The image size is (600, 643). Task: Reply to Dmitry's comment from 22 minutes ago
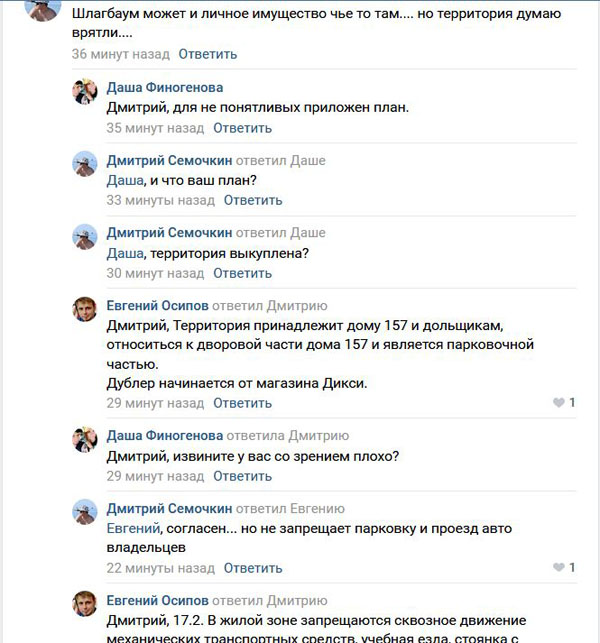tap(253, 568)
